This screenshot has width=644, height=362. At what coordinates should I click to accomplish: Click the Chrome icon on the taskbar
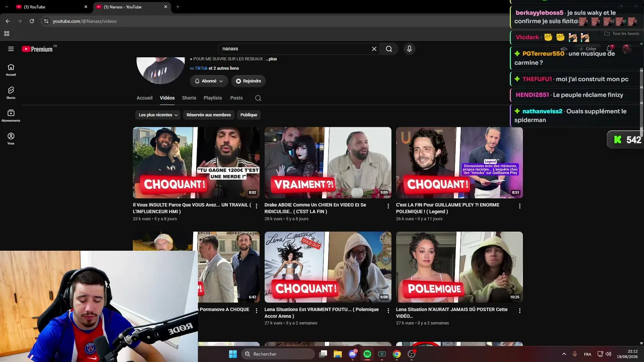click(396, 354)
